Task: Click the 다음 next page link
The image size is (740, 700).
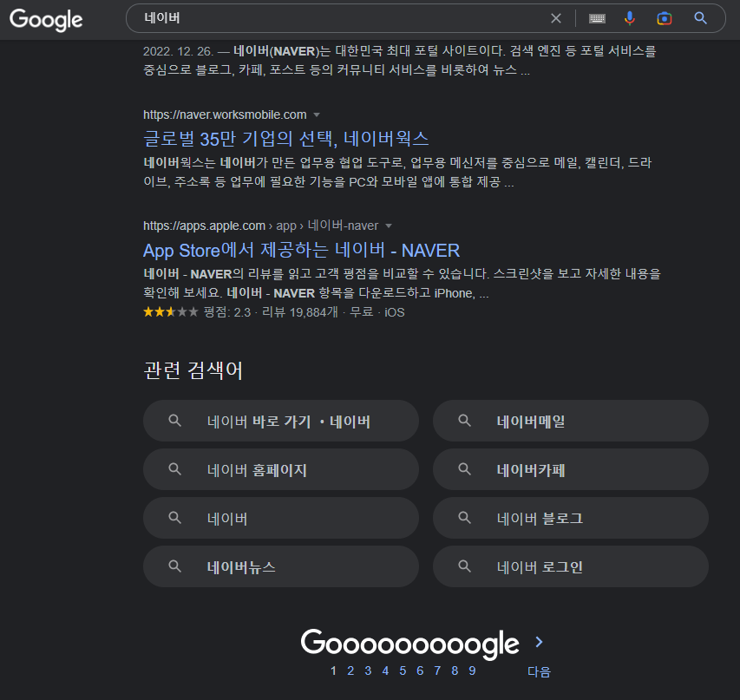Action: click(539, 671)
